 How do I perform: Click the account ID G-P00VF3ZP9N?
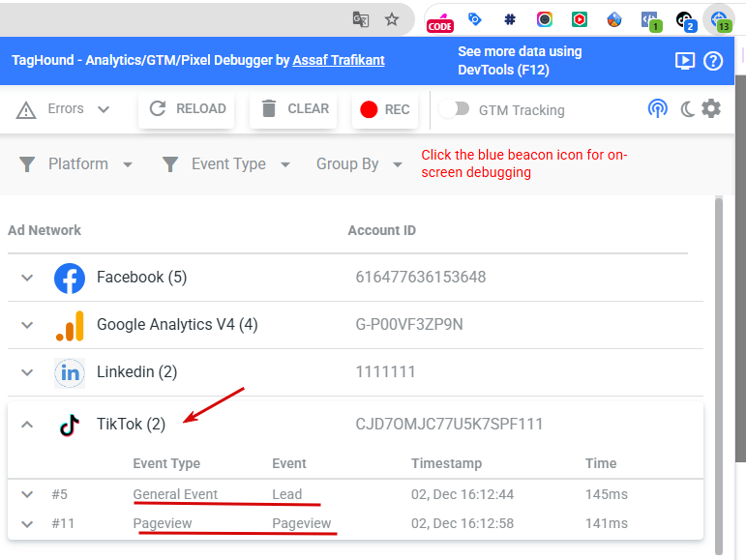pos(409,325)
